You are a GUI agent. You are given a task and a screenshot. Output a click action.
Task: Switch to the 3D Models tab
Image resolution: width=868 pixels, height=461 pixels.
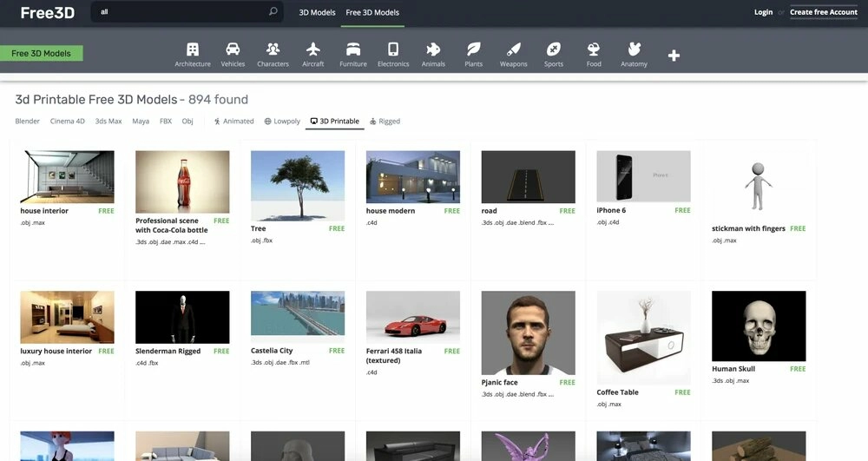click(317, 12)
